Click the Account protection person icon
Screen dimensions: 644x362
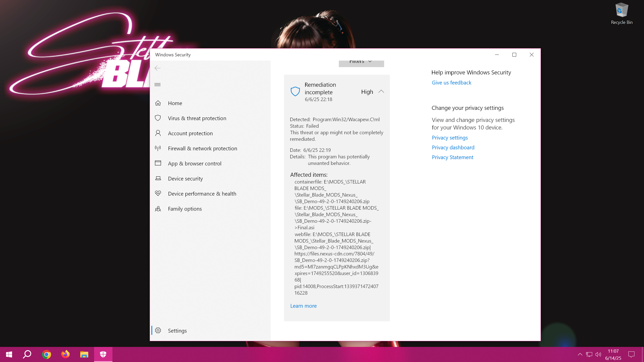click(x=158, y=133)
